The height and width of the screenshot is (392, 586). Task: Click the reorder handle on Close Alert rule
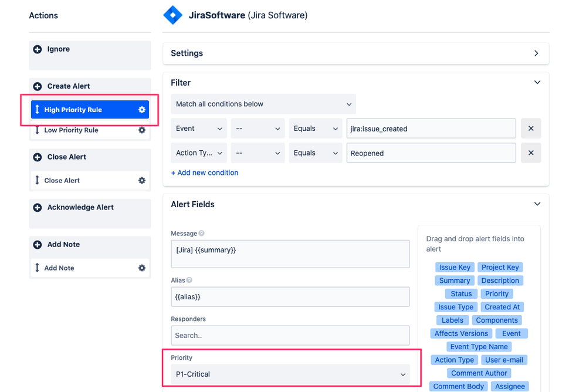pos(37,180)
